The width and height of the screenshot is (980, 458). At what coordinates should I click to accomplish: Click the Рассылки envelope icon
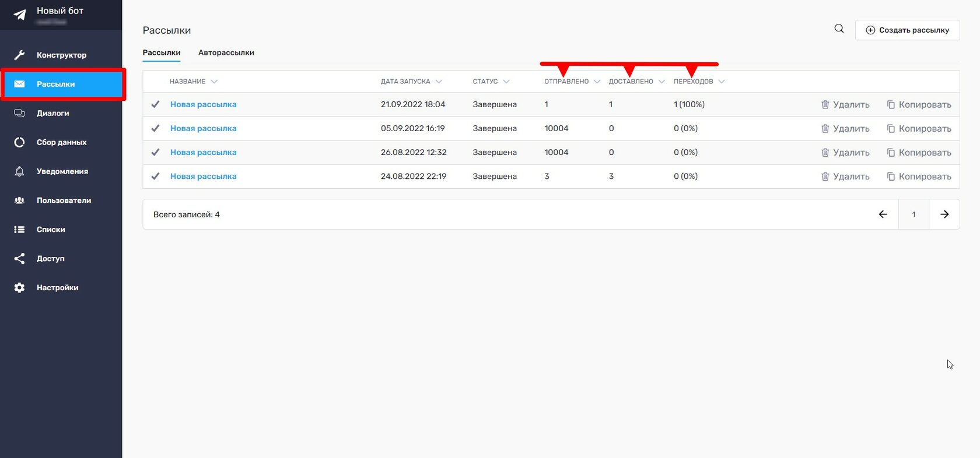[19, 84]
